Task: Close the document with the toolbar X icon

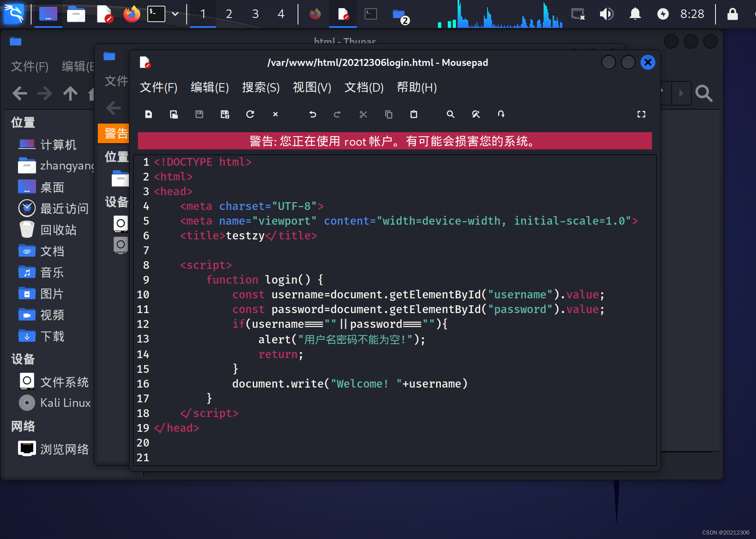Action: (x=275, y=114)
